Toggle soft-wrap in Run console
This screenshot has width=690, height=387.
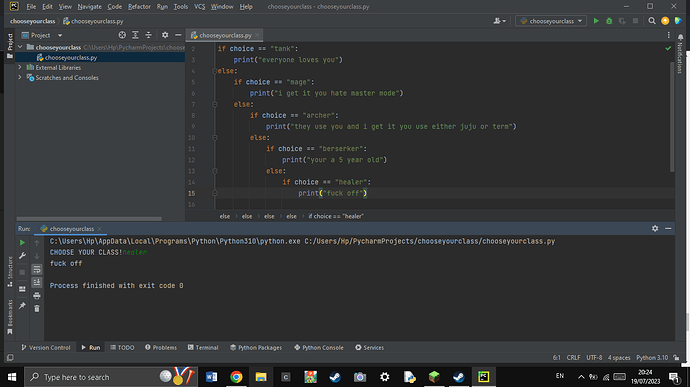tap(37, 269)
